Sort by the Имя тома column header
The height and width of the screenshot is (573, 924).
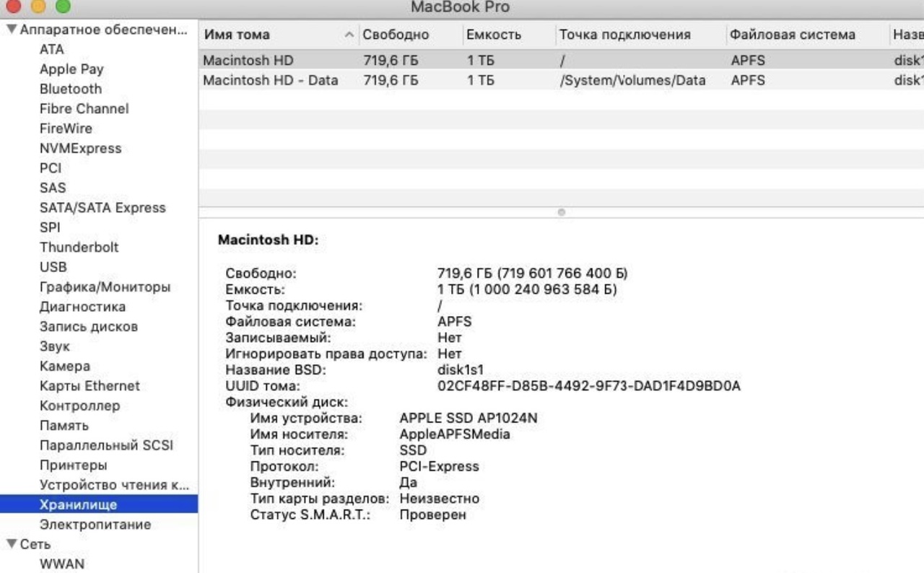[237, 35]
